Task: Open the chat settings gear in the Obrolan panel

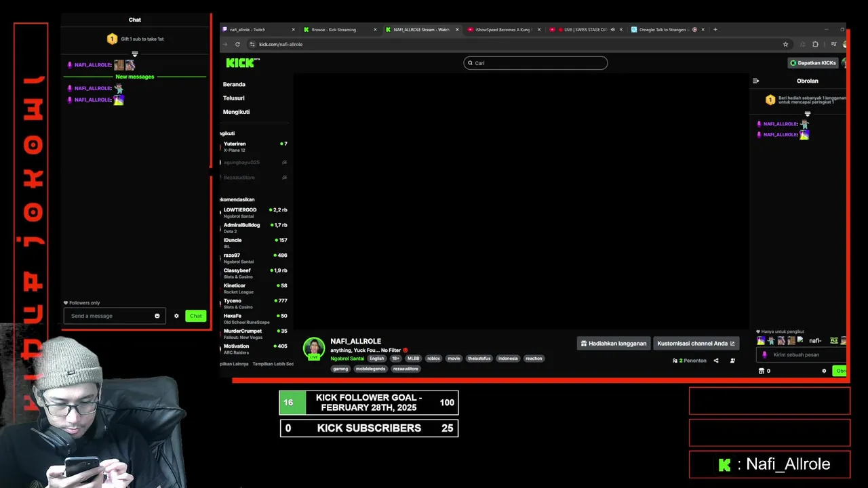Action: point(824,371)
